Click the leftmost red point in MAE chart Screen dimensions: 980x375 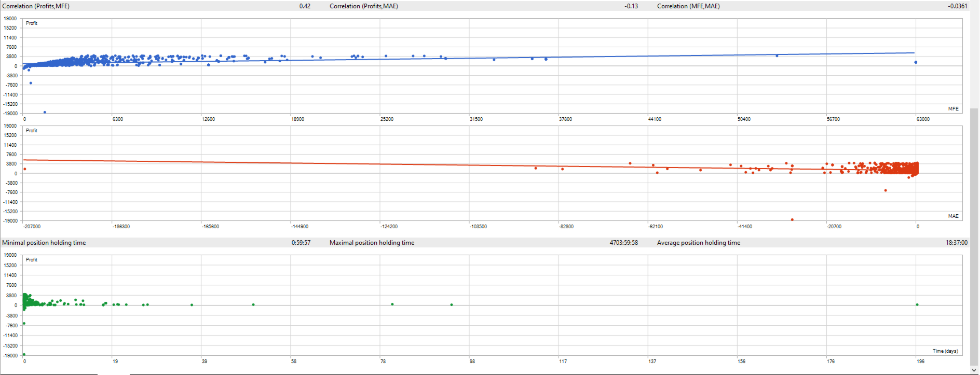click(25, 169)
